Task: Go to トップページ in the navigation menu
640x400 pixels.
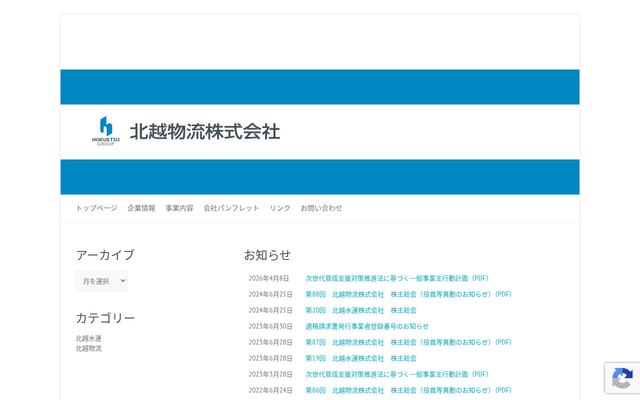Action: (x=96, y=208)
